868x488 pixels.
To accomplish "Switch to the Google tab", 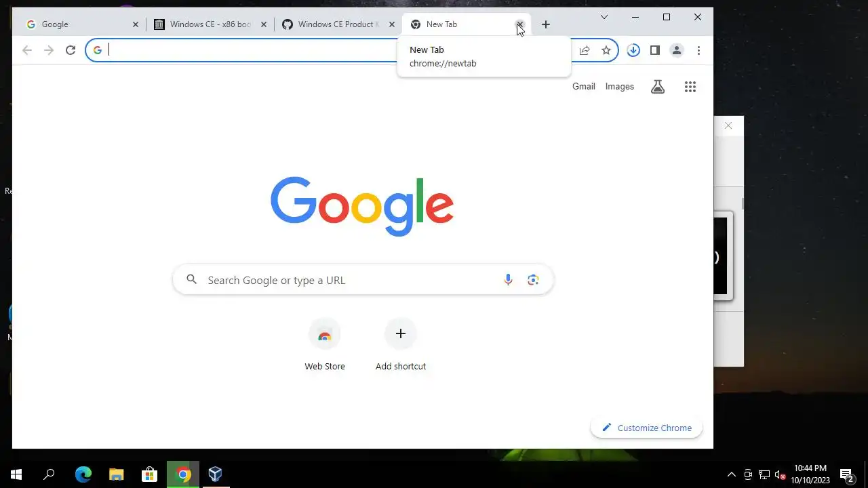I will click(x=80, y=24).
